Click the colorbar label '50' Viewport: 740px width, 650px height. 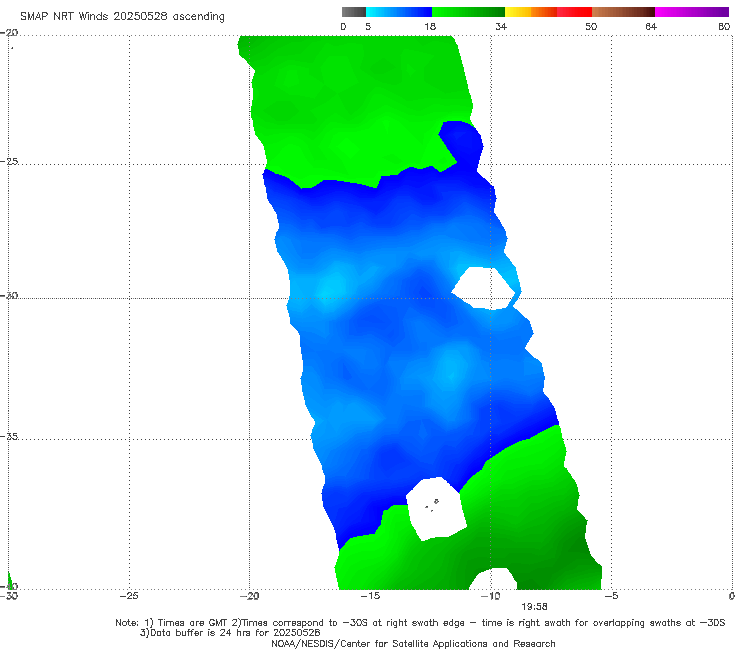[x=591, y=26]
